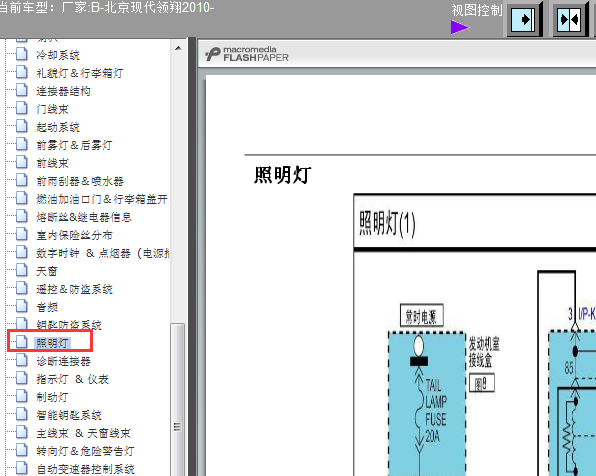Click the page icon beside 前线束
This screenshot has height=476, width=596.
[x=22, y=162]
